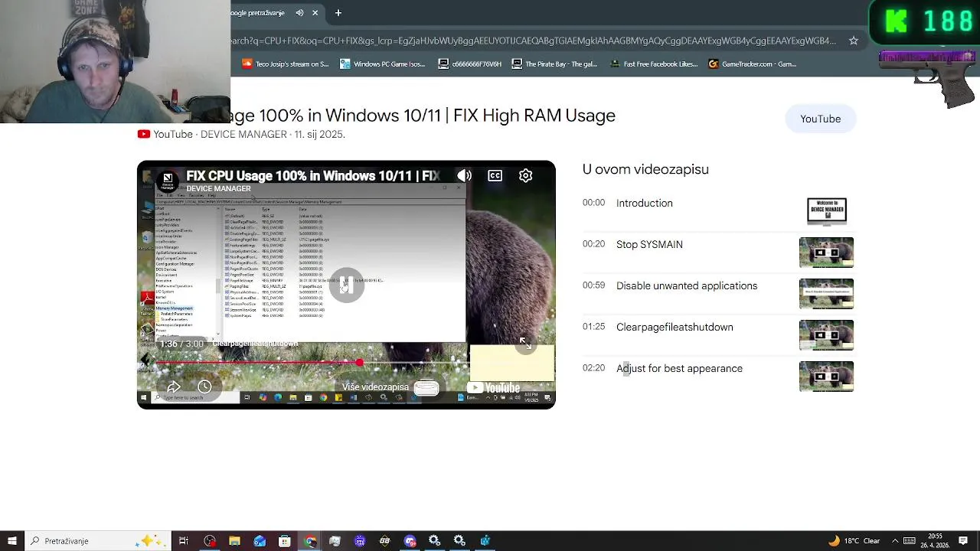Open Share arrow icon on video
980x551 pixels.
point(174,387)
